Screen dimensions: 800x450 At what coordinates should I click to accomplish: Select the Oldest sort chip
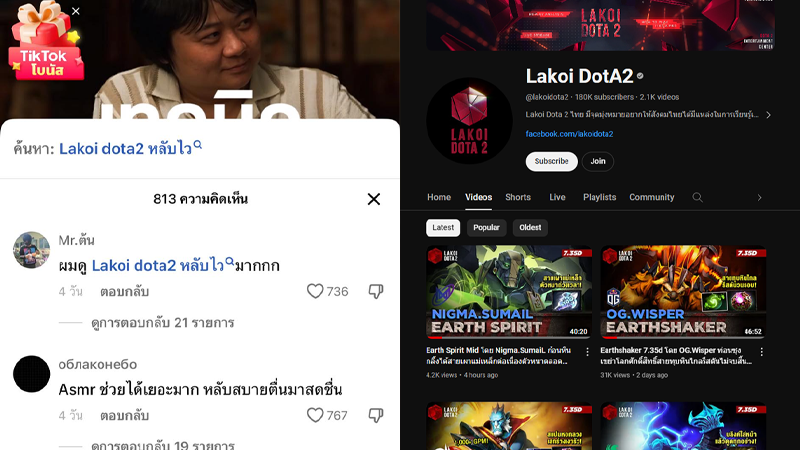(530, 228)
